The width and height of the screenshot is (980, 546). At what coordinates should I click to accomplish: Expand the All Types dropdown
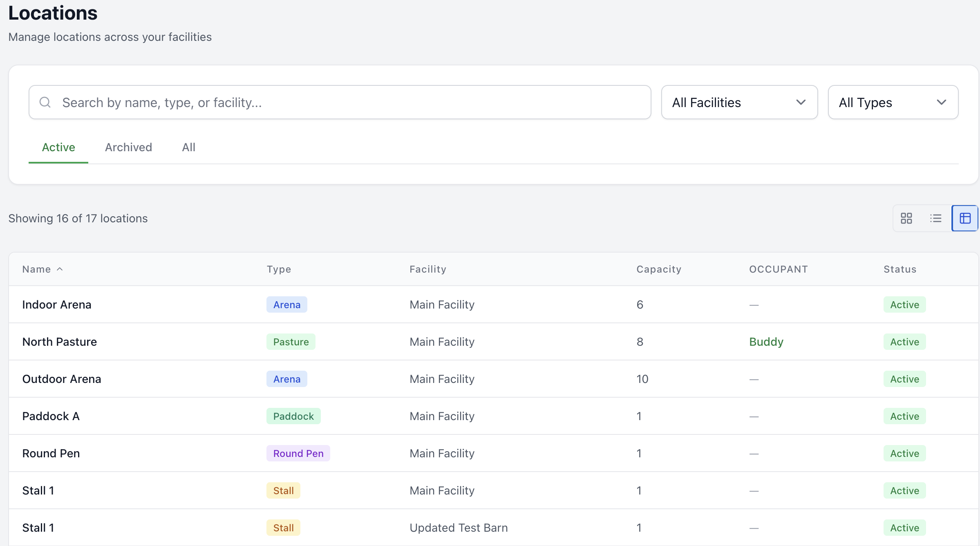(893, 102)
